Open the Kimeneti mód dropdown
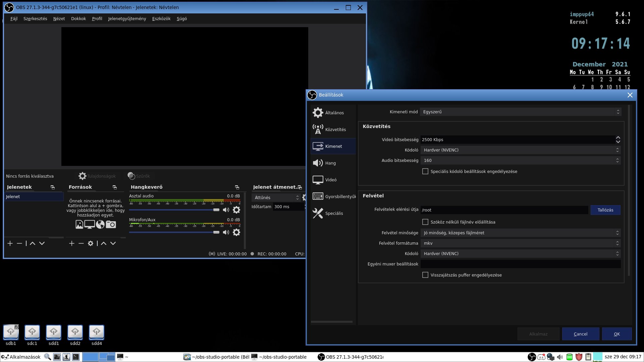 (521, 112)
